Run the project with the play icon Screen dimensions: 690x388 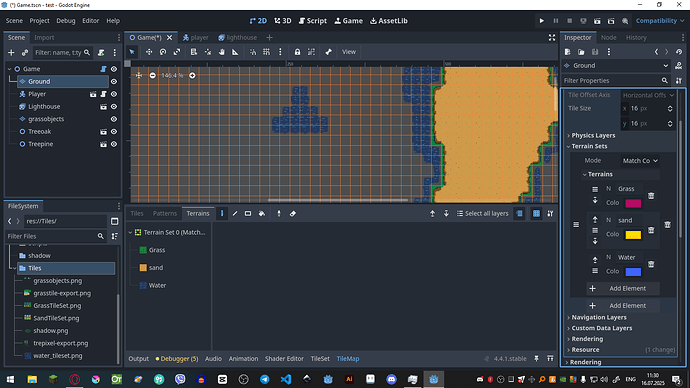[542, 21]
